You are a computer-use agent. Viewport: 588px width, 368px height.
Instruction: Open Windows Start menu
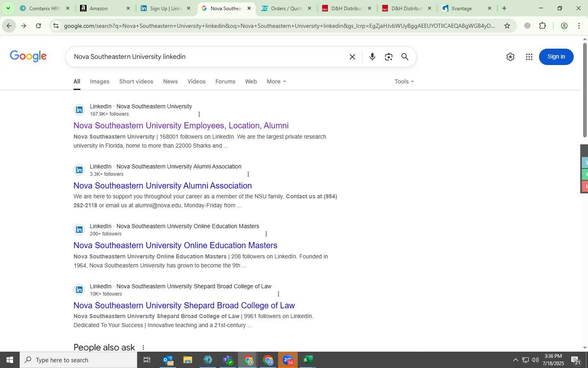tap(10, 360)
